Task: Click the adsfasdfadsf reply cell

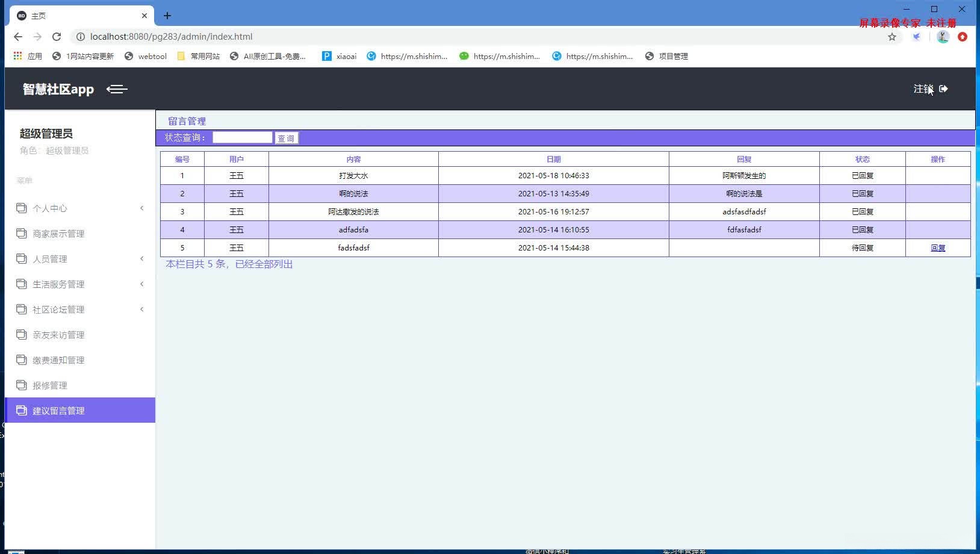Action: coord(744,211)
